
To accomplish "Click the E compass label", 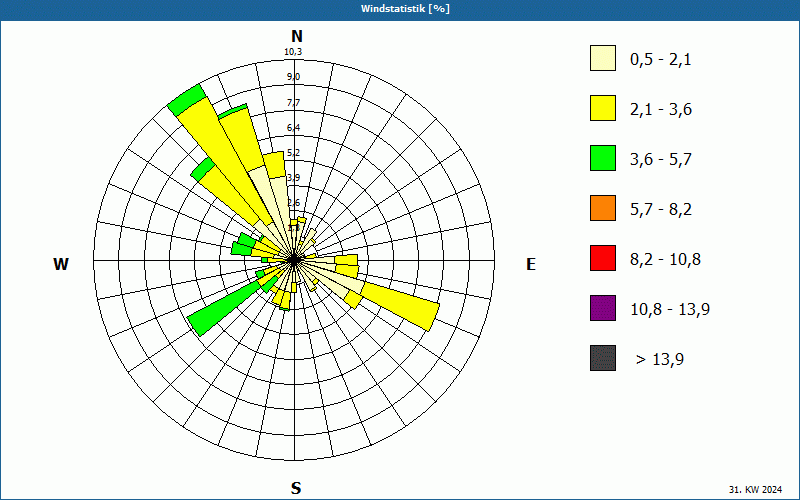I will pyautogui.click(x=531, y=264).
